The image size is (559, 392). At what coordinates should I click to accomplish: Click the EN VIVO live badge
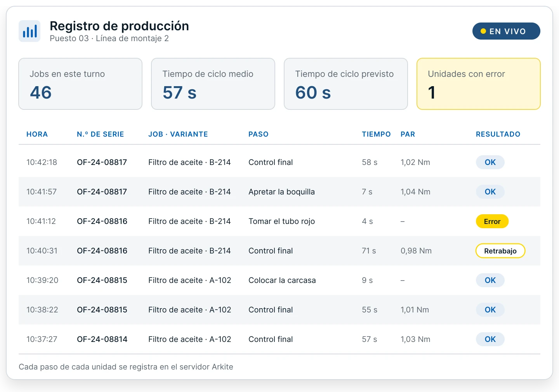(x=506, y=31)
